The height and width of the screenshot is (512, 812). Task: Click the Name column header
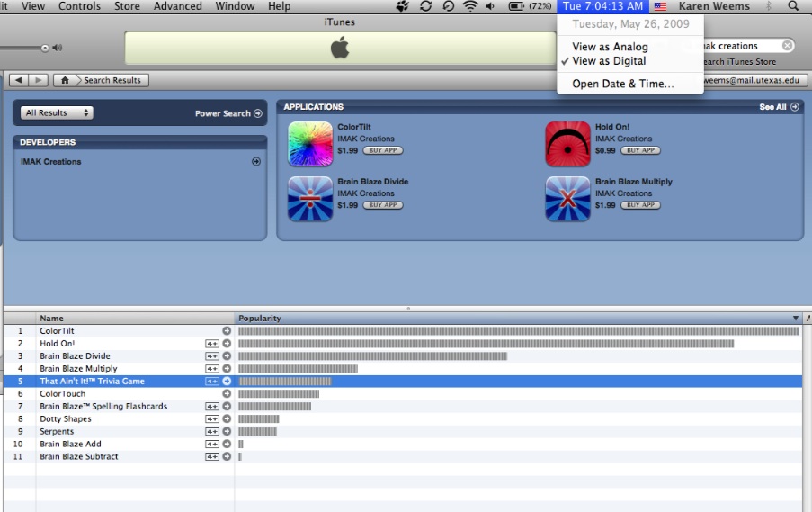135,319
